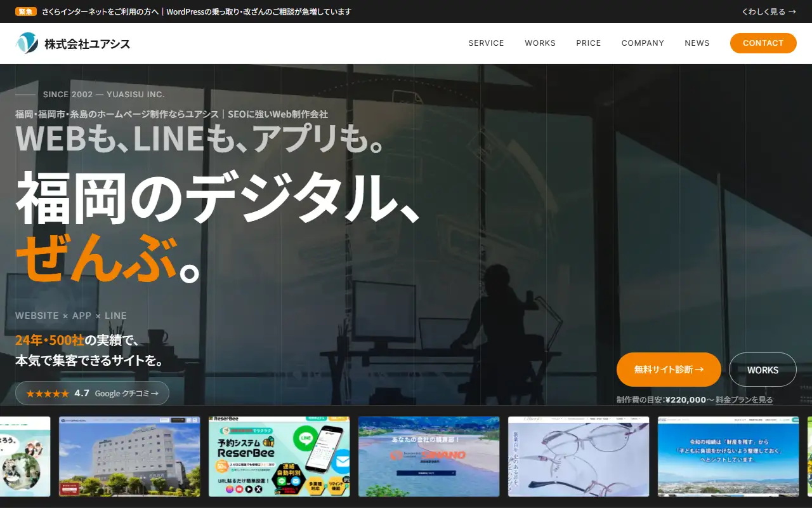The width and height of the screenshot is (812, 508).
Task: Open the あなたの会社の積算部 river thumbnail
Action: 429,457
